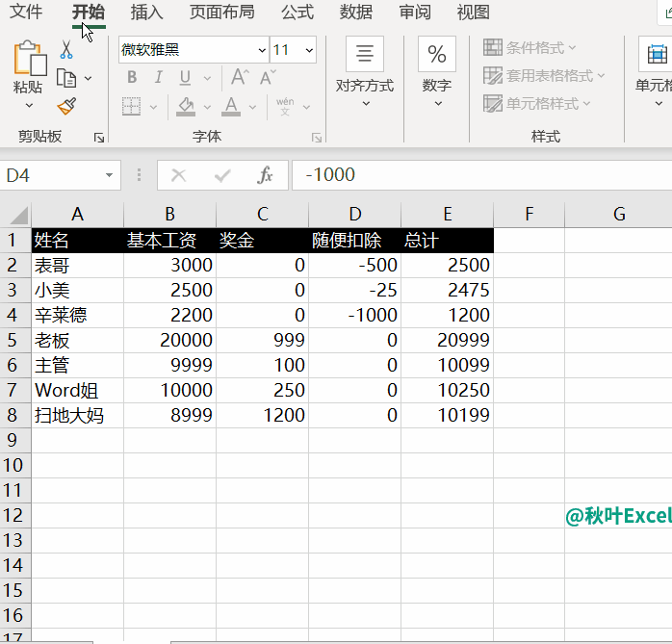Click the fill color paint bucket swatch
Screen dimensions: 672x644
pos(188,106)
